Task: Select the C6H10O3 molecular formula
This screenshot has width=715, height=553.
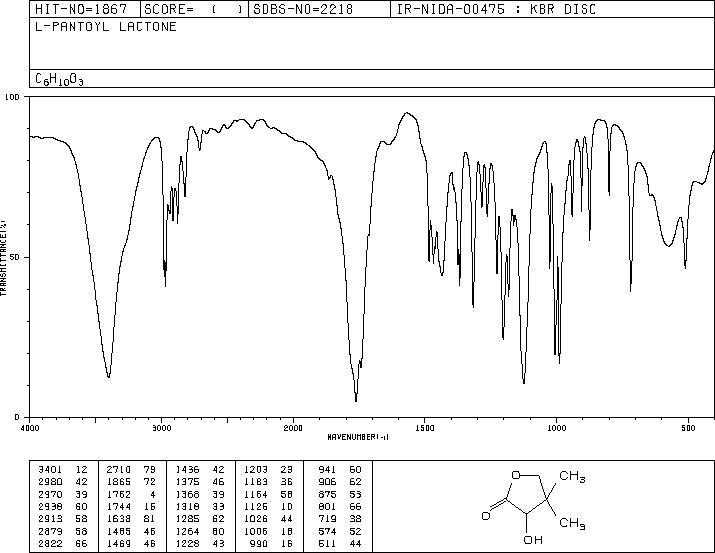Action: 59,79
